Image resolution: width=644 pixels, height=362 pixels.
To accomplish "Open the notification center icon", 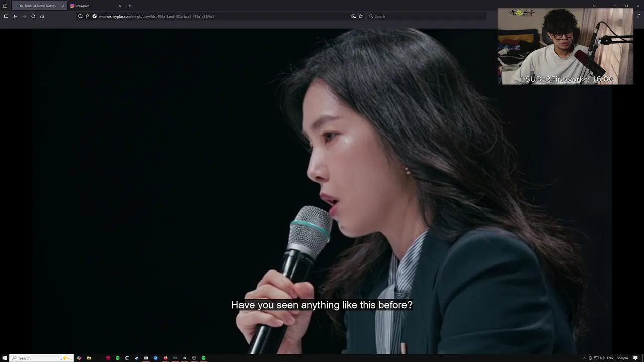I will (635, 358).
